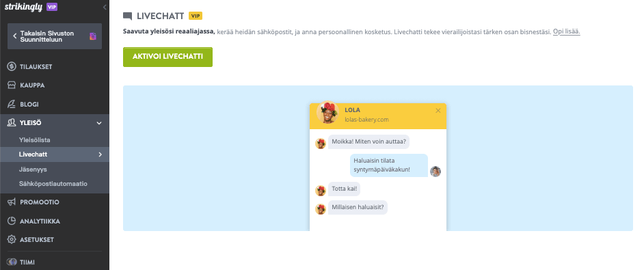The image size is (644, 270).
Task: Click the Asetukset gear icon
Action: [x=12, y=240]
